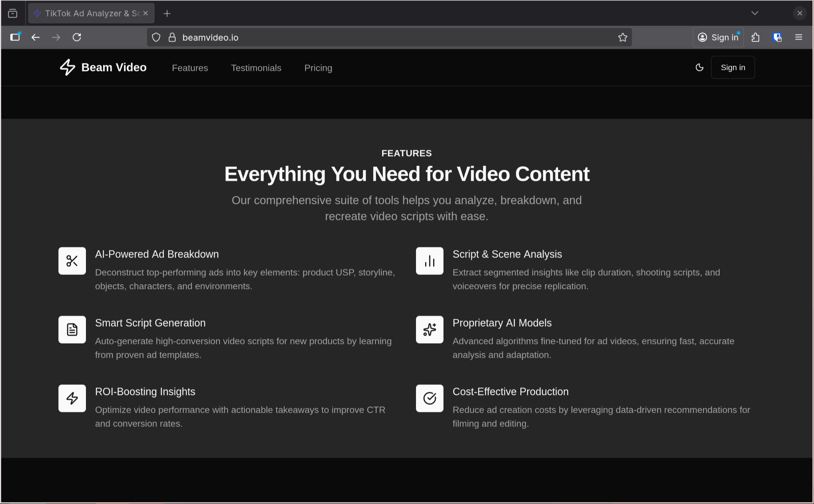Click the bar chart icon for Script & Scene Analysis
Image resolution: width=814 pixels, height=504 pixels.
pyautogui.click(x=430, y=261)
